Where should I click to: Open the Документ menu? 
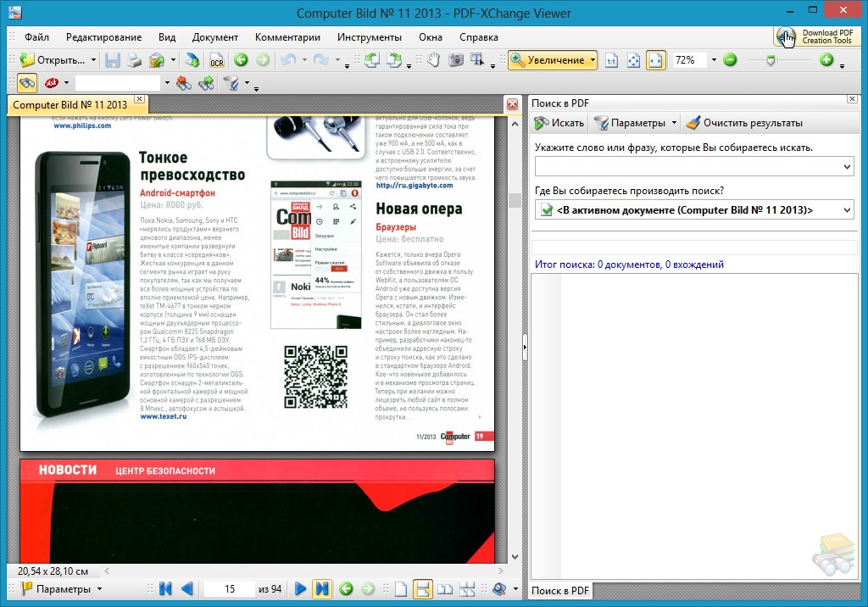point(215,37)
